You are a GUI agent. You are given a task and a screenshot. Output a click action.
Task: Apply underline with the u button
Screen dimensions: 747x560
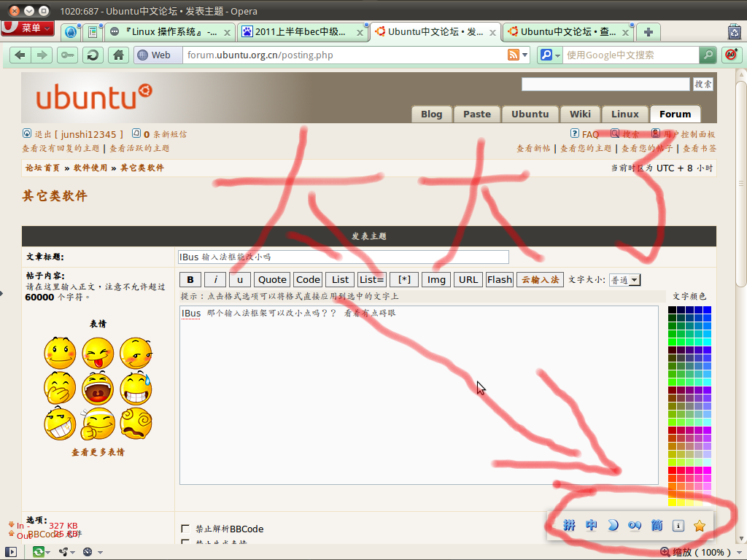click(x=240, y=279)
